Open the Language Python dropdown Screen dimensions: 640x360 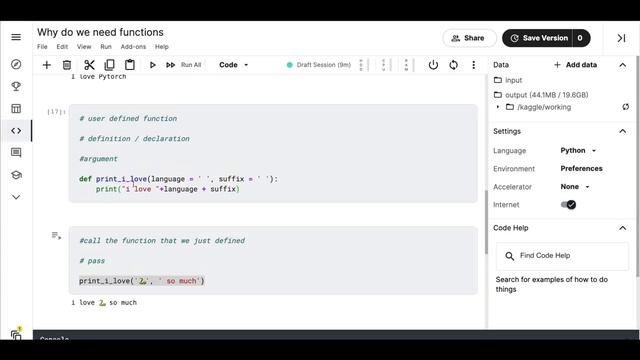coord(578,150)
